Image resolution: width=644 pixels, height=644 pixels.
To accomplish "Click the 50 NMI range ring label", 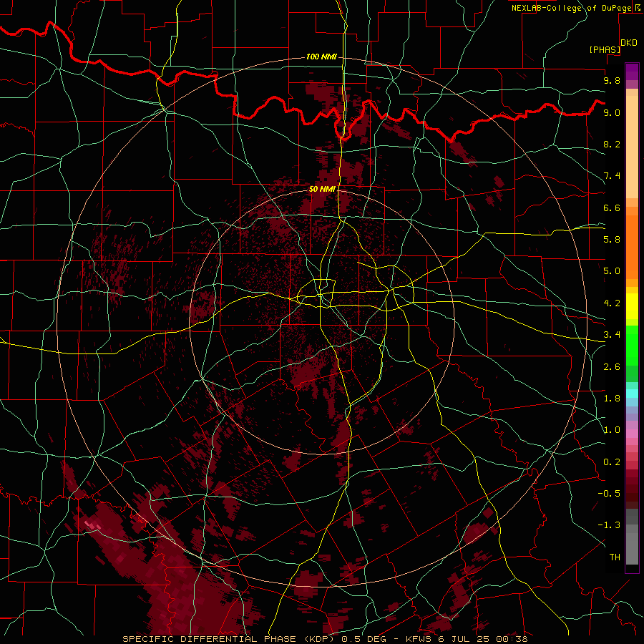I will (x=323, y=189).
